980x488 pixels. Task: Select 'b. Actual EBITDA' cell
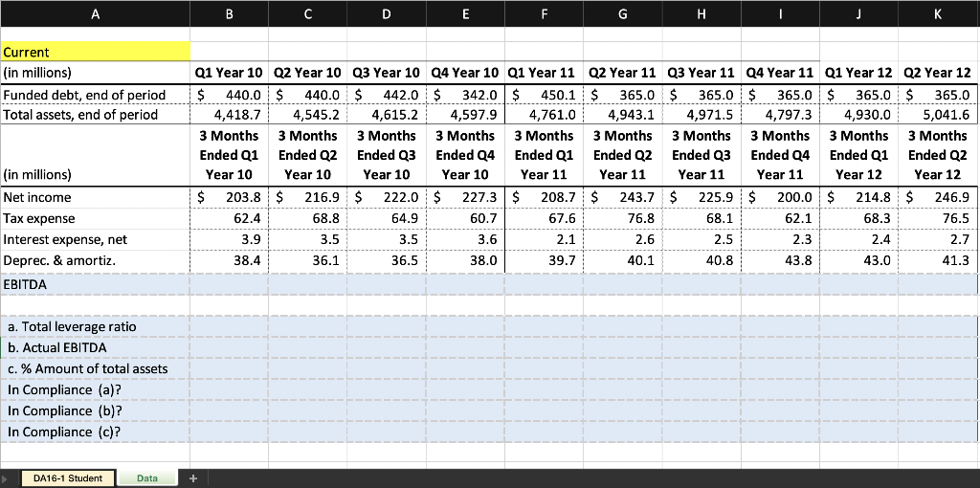point(95,347)
